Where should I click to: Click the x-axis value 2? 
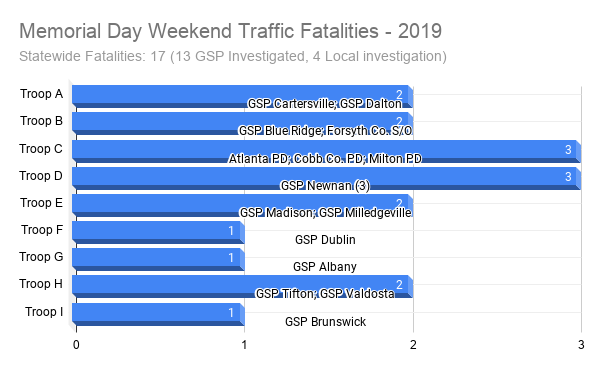[x=413, y=345]
